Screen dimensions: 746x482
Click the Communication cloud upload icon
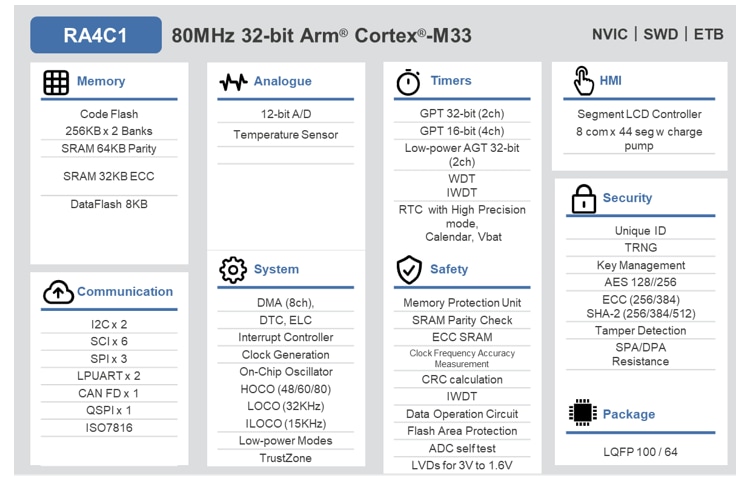pos(57,292)
